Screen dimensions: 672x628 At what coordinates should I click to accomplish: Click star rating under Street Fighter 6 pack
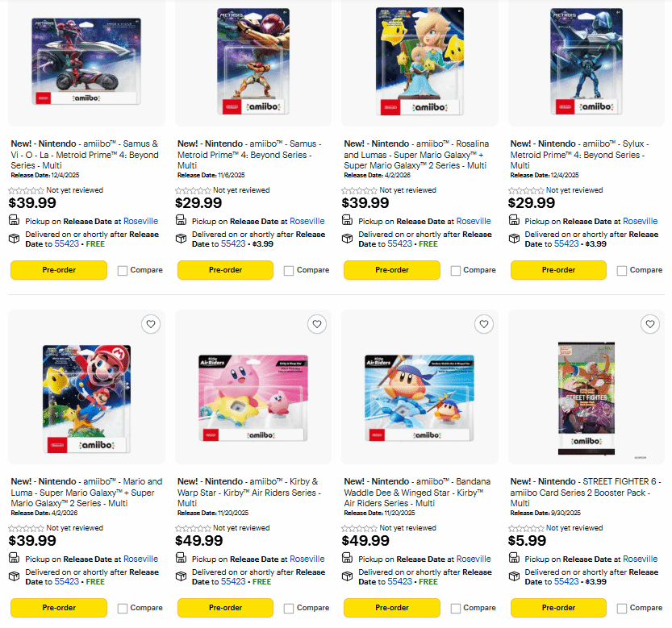pyautogui.click(x=527, y=528)
